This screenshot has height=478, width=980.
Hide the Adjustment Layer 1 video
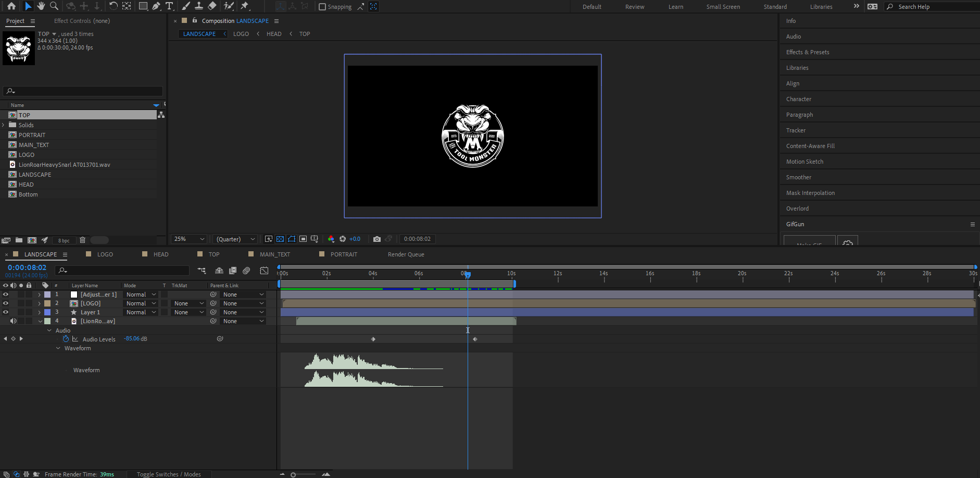point(6,295)
